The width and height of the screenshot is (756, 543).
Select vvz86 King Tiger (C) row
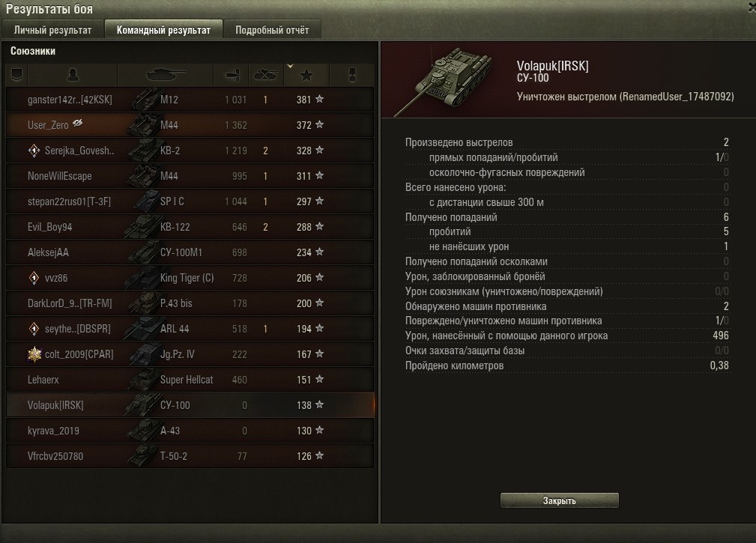pyautogui.click(x=190, y=278)
